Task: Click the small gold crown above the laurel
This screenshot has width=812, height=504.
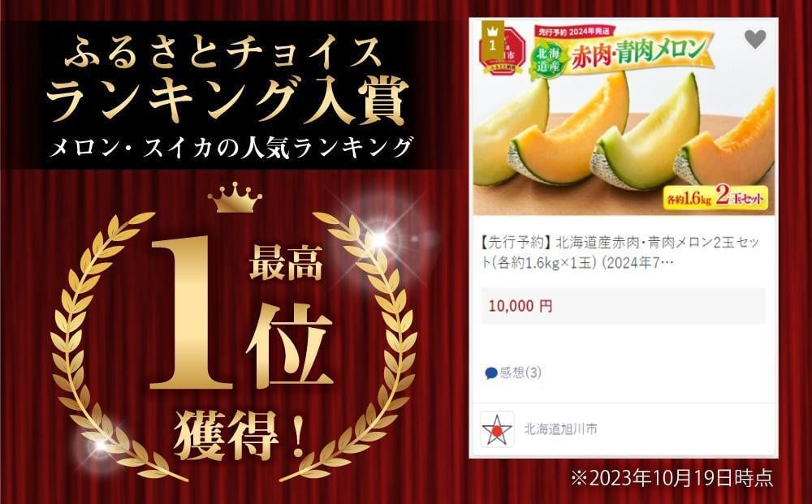Action: point(235,197)
